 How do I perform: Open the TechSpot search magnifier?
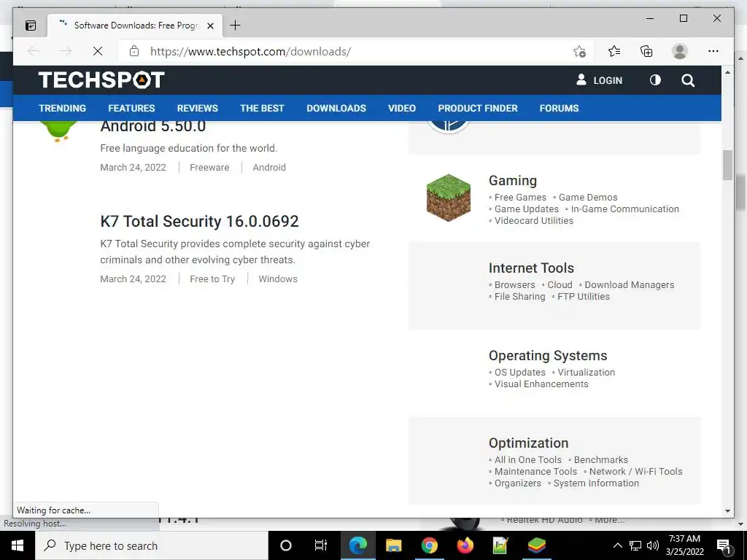(687, 80)
